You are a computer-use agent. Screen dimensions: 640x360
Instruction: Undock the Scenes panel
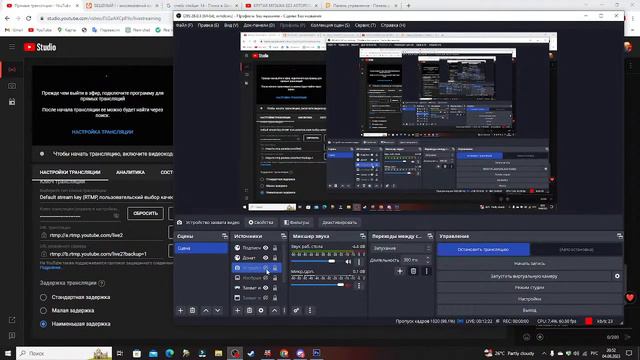tap(224, 236)
